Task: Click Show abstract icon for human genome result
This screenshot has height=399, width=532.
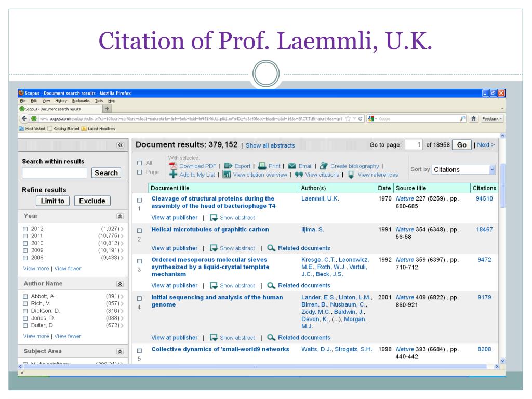Action: [214, 338]
